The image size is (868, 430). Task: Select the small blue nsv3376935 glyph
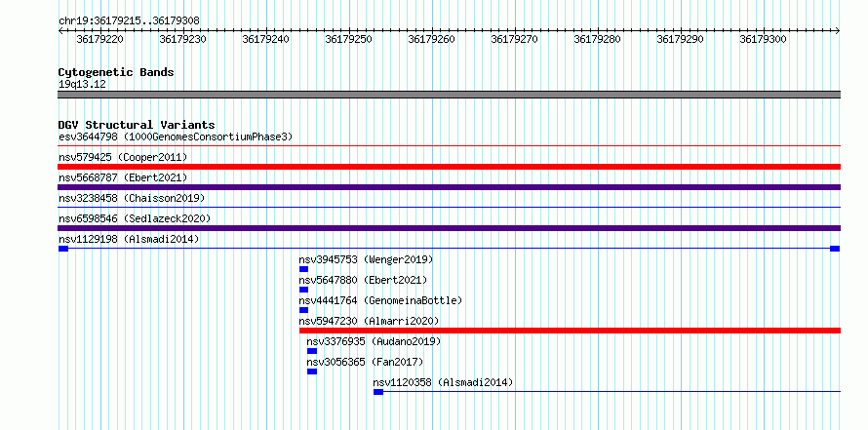point(312,351)
